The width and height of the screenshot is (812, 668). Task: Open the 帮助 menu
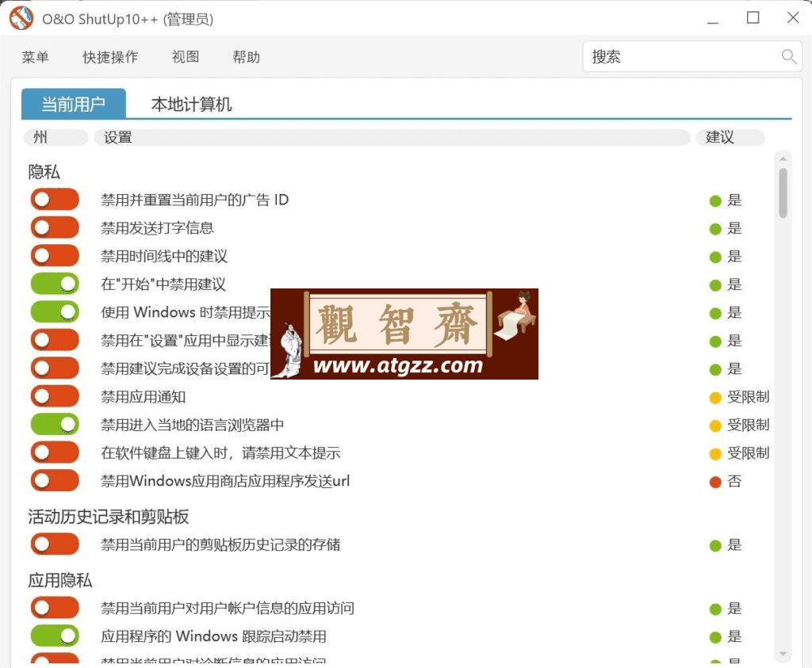pyautogui.click(x=246, y=57)
